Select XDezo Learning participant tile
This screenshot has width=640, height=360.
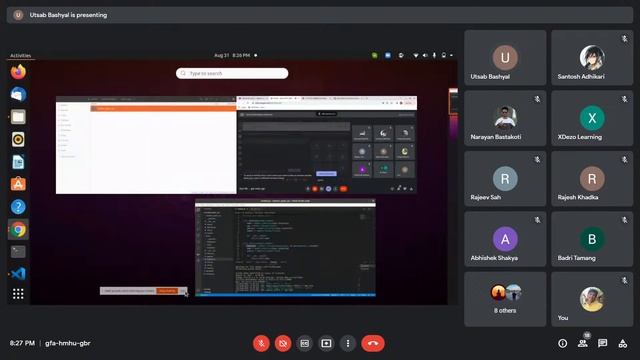point(592,118)
